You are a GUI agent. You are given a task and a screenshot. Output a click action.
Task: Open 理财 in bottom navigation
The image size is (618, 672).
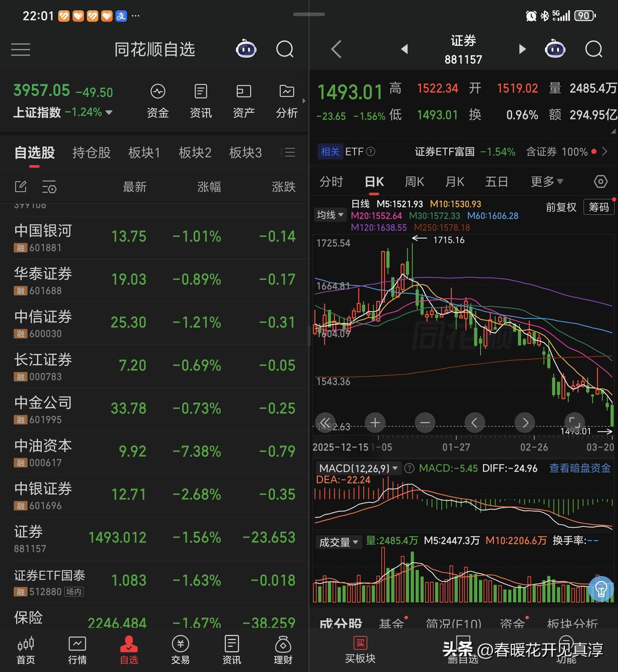pyautogui.click(x=283, y=650)
